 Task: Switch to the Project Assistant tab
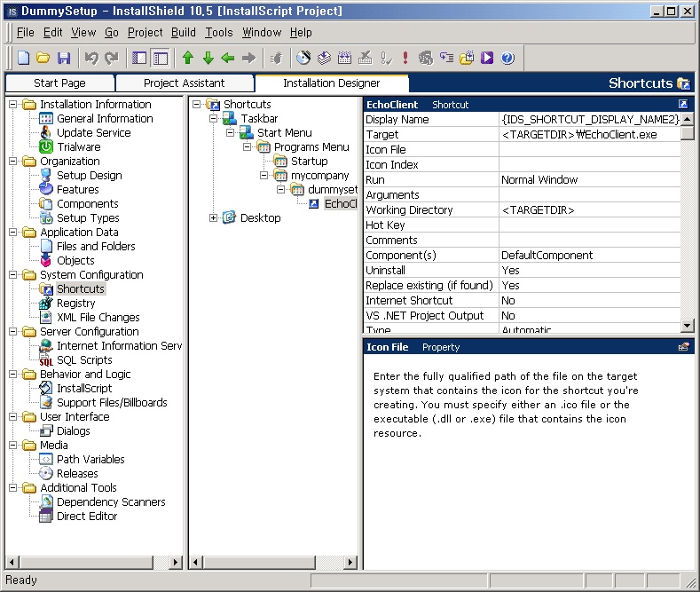tap(184, 83)
